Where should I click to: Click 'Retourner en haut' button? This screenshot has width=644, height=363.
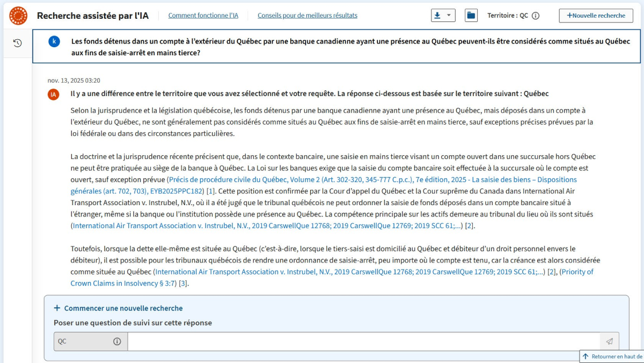[612, 357]
